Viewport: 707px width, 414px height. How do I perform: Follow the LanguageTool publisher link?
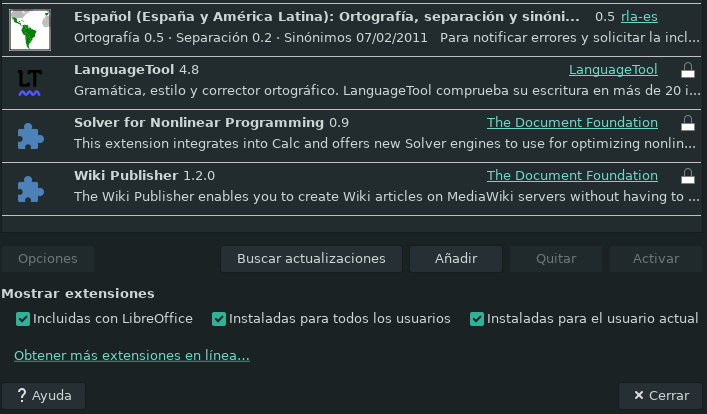613,70
